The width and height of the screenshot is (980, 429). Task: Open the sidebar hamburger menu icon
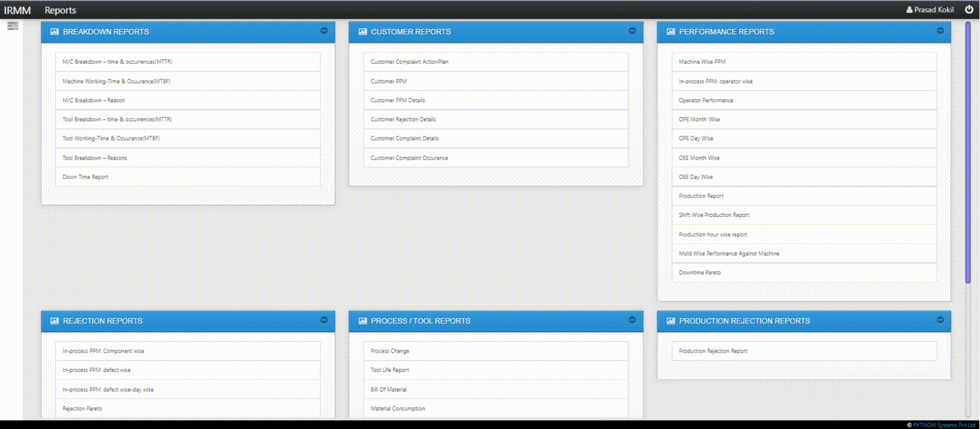13,26
